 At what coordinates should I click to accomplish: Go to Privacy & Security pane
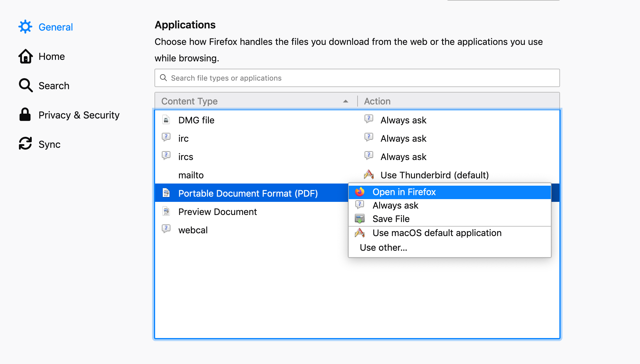coord(69,115)
